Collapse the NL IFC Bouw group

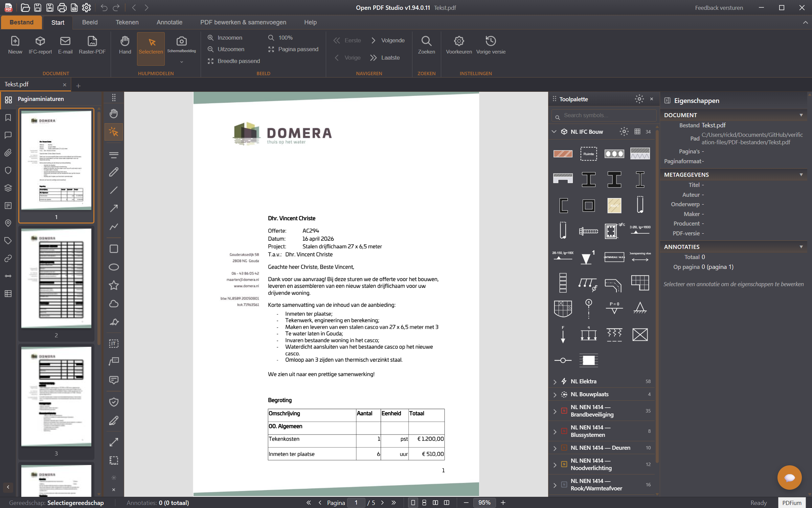pos(554,131)
